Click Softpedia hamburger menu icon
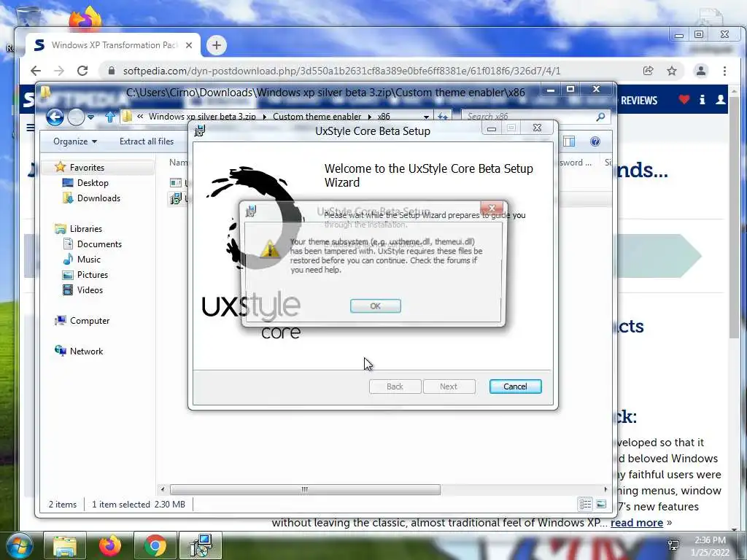This screenshot has height=560, width=747. 30,127
